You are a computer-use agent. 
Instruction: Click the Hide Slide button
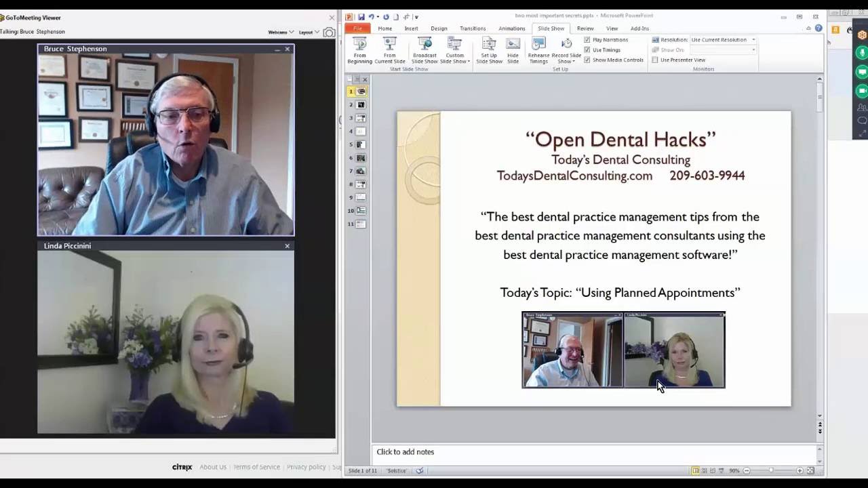513,51
